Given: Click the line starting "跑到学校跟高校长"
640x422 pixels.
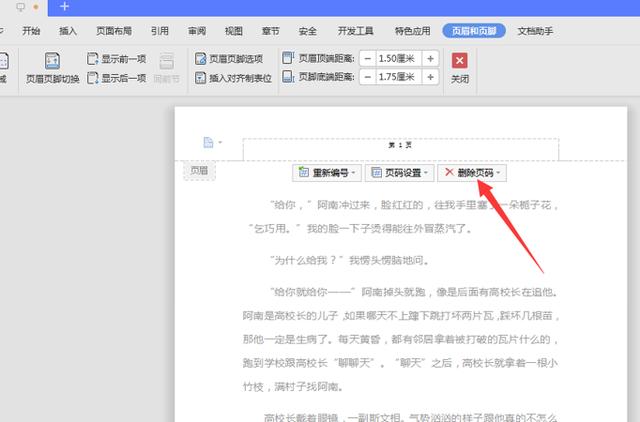Looking at the screenshot, I should (x=400, y=363).
